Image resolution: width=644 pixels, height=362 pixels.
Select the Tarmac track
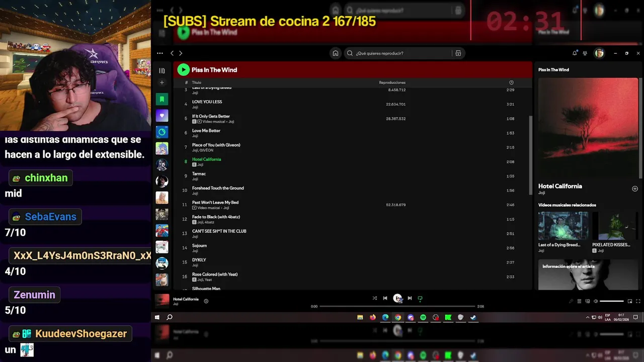(x=352, y=176)
